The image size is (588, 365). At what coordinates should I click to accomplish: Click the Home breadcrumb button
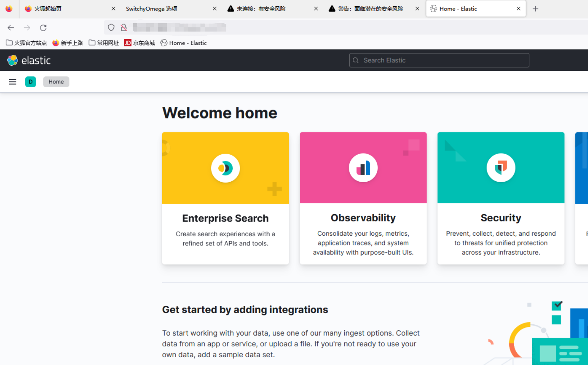coord(56,82)
